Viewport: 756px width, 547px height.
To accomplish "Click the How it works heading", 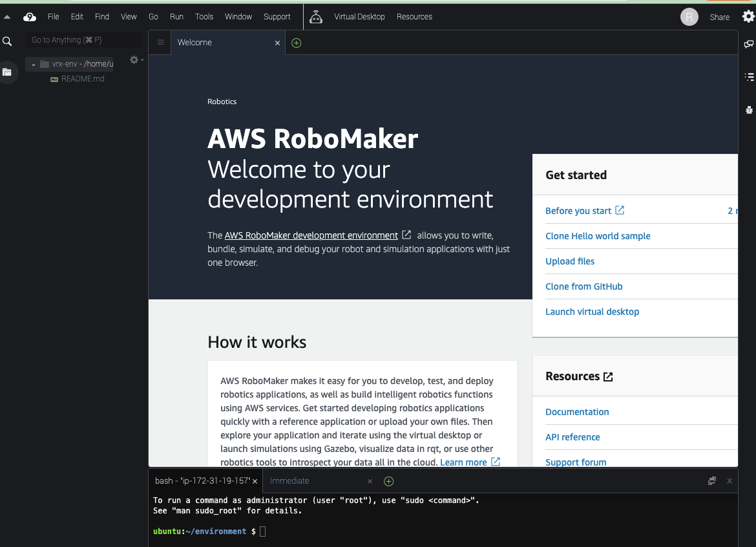I will coord(257,342).
